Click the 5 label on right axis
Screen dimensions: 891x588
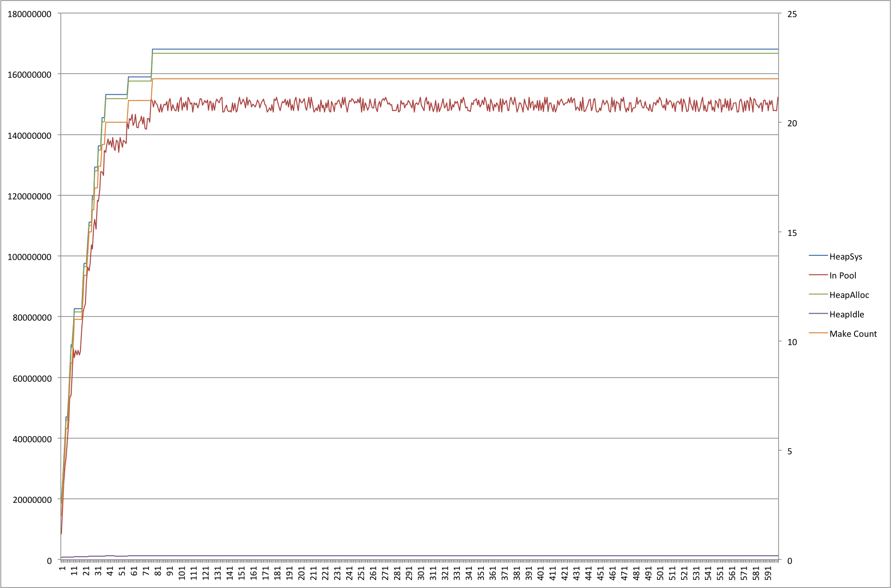click(790, 452)
